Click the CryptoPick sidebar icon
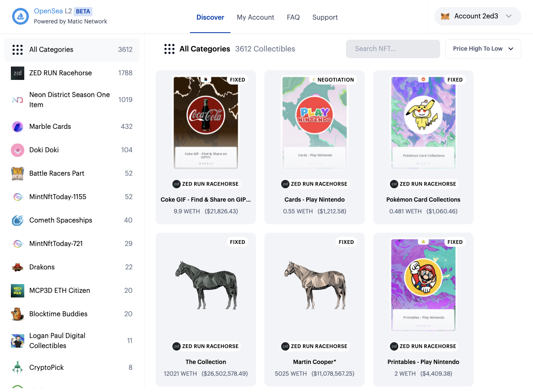Screen dimensions: 533x392 (x=18, y=367)
